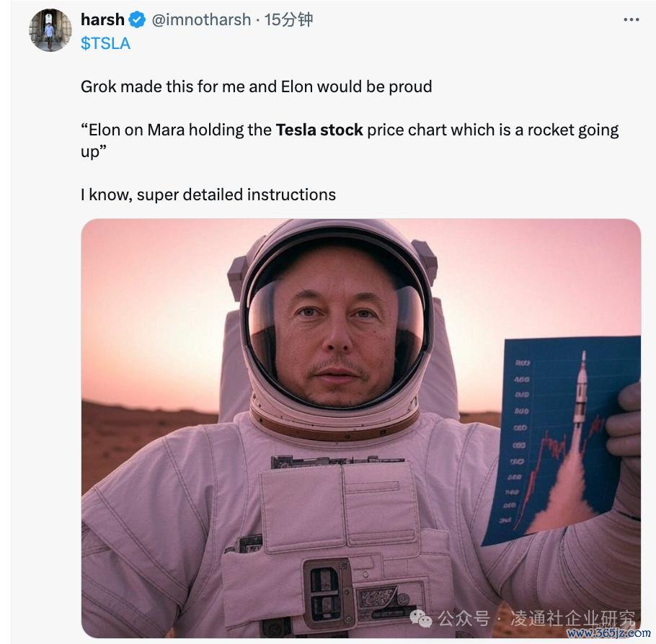Click the WeChat logo watermark on the image

click(420, 619)
